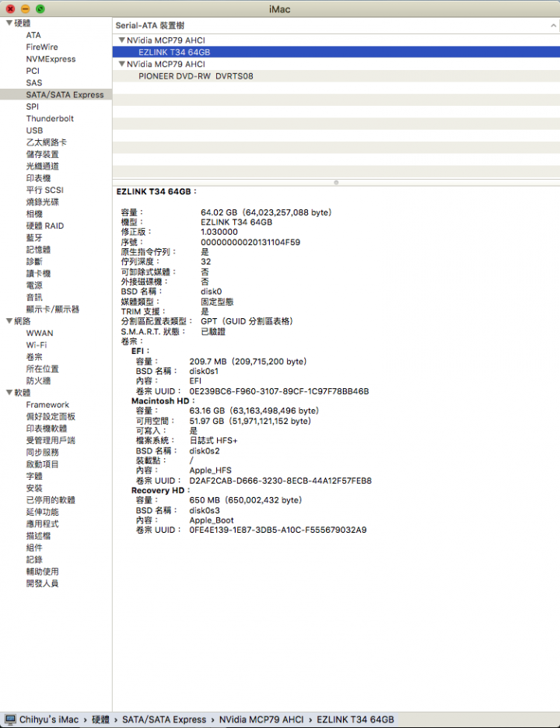The width and height of the screenshot is (560, 728).
Task: Select Framework under software
Action: [47, 404]
